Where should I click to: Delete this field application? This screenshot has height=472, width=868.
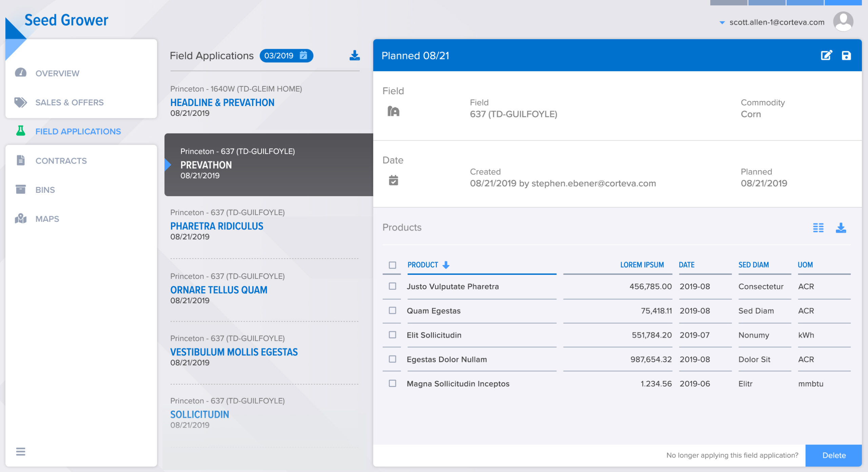click(834, 455)
